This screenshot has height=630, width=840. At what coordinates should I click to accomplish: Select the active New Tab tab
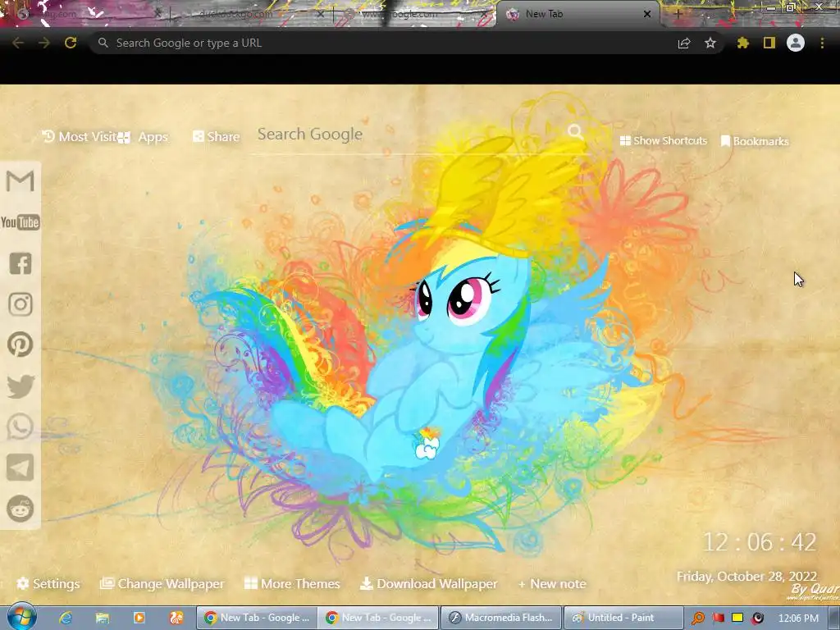click(578, 14)
